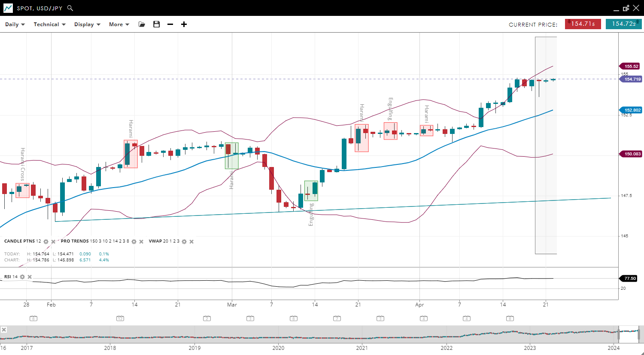
Task: Open the More menu
Action: [119, 24]
